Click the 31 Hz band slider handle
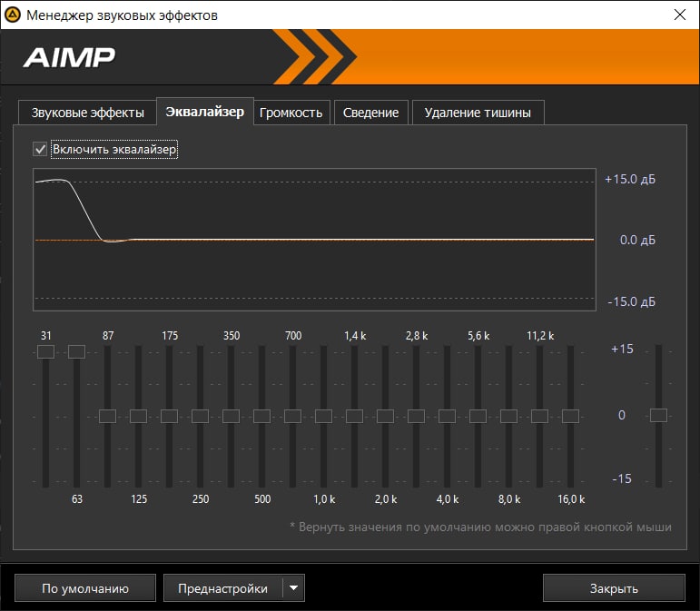Image resolution: width=700 pixels, height=611 pixels. tap(46, 351)
